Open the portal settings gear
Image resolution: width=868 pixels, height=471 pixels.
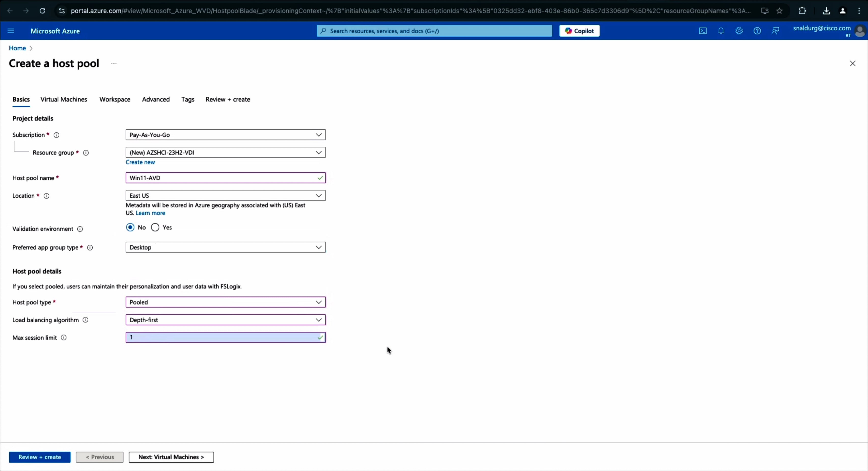[739, 31]
